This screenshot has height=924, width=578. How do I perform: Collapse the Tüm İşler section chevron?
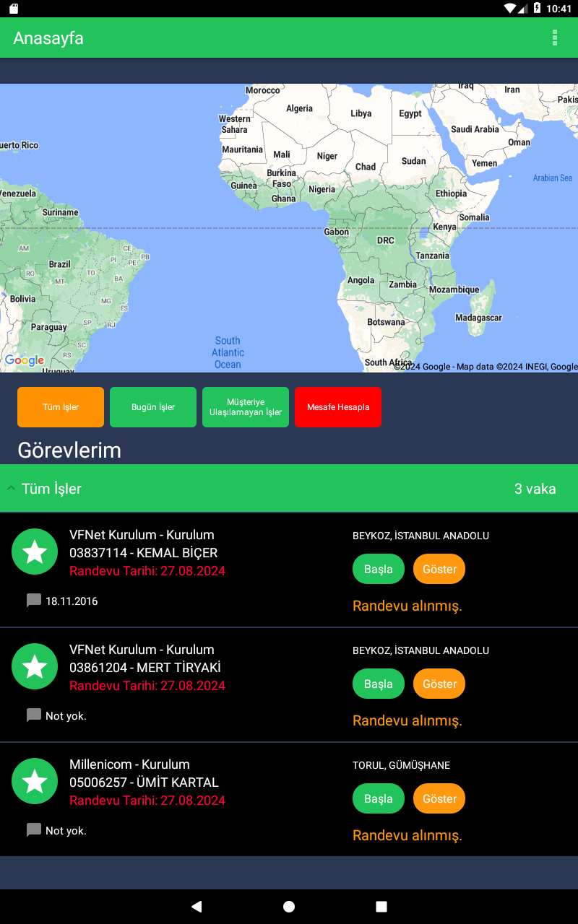(11, 489)
